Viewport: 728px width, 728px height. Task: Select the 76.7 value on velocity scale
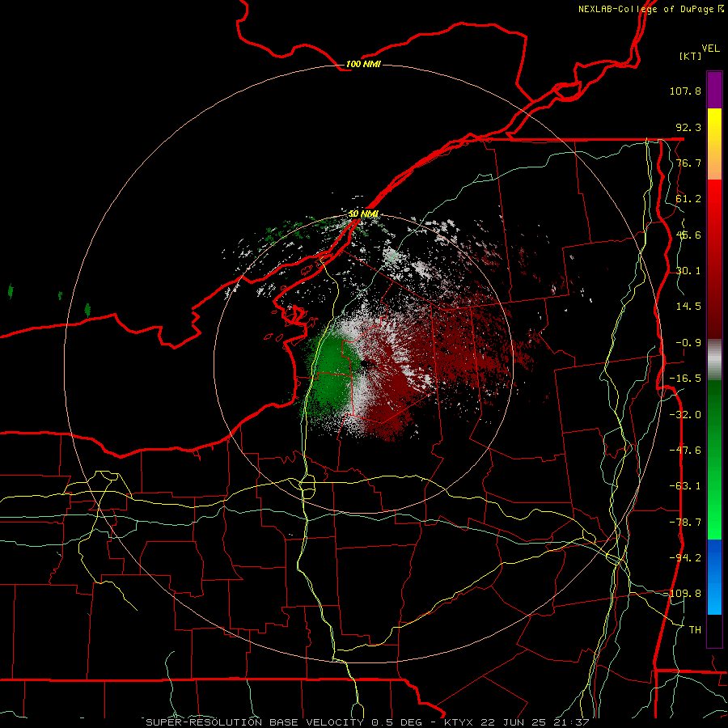[688, 163]
